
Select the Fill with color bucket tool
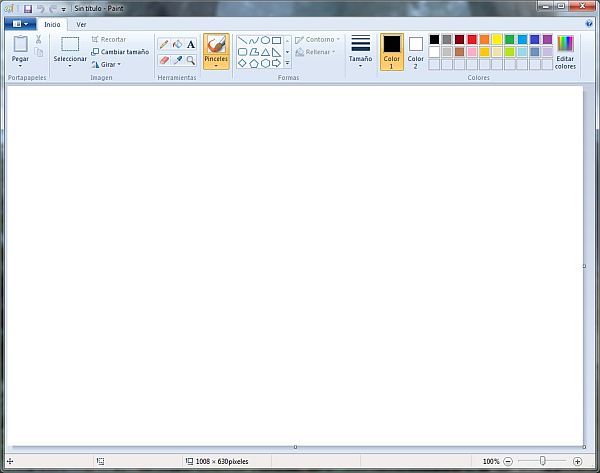pos(177,44)
